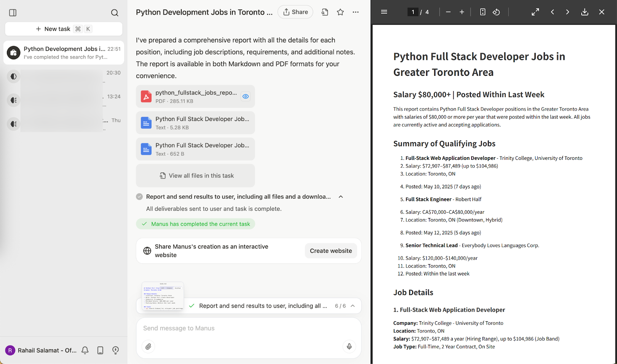Click the 'Job Details' heading in PDF
The image size is (617, 364).
click(x=413, y=292)
